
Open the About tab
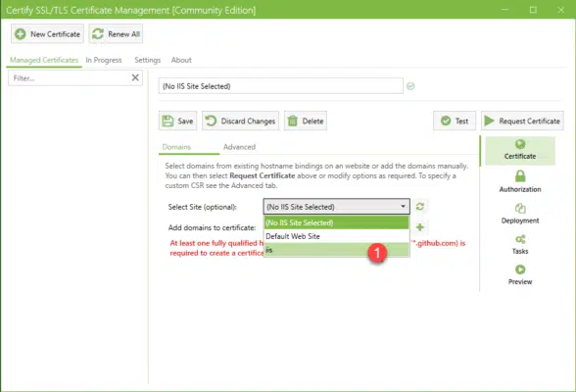click(181, 60)
